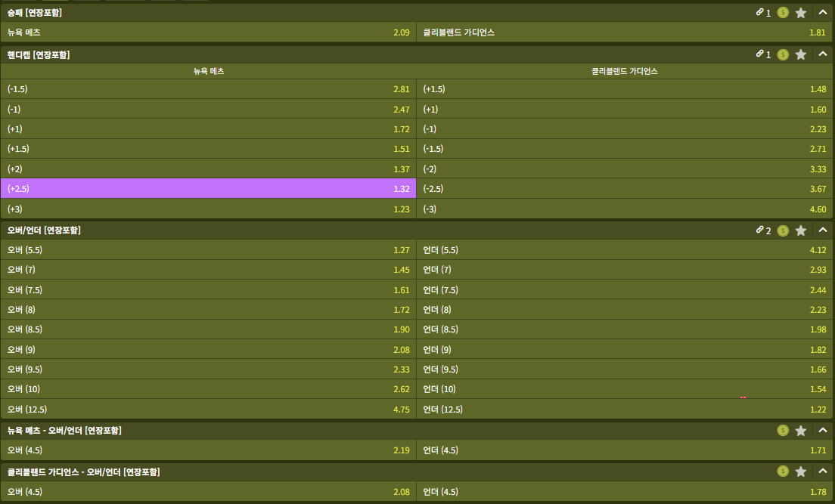This screenshot has height=504, width=835.
Task: Bet on 클리블랜드 가디언스 to win at 1.81
Action: point(624,32)
